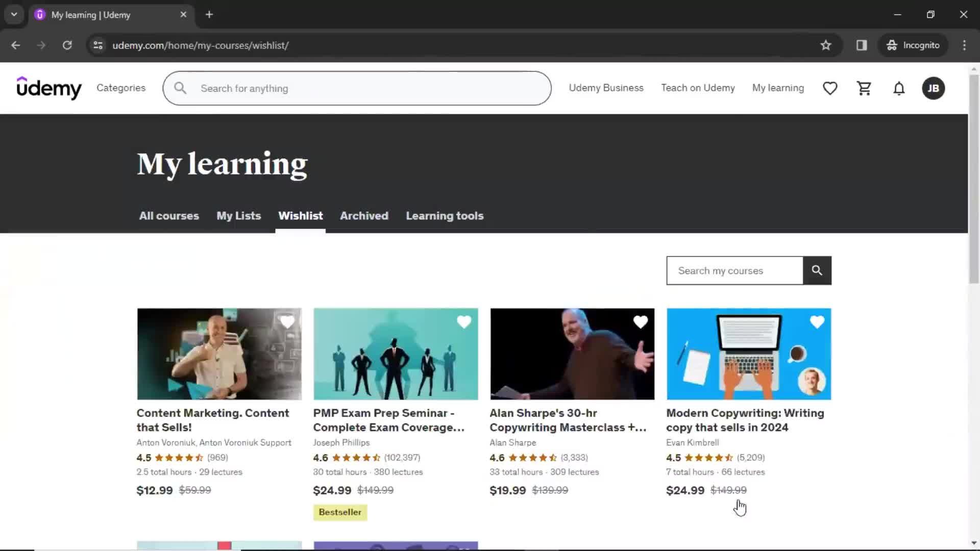
Task: Open the shopping cart icon
Action: 864,88
